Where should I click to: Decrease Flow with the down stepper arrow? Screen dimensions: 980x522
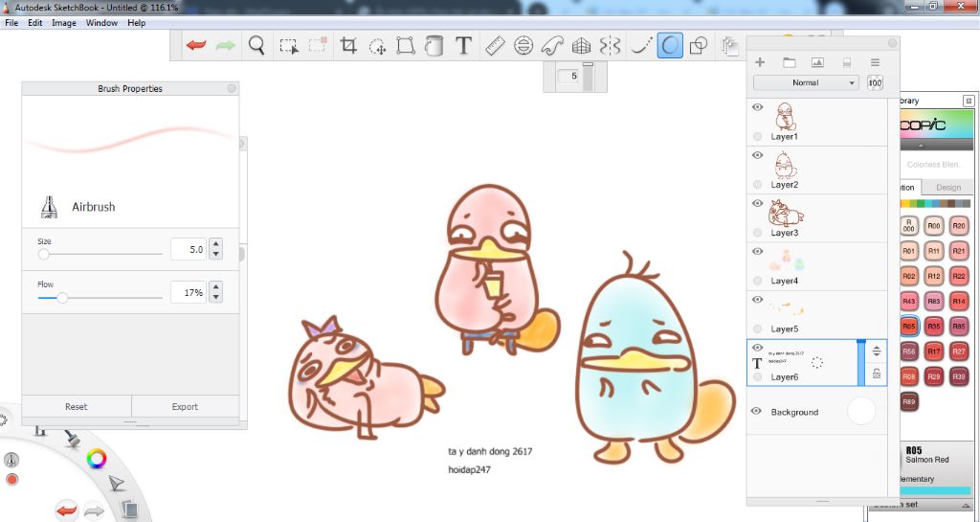[x=215, y=298]
